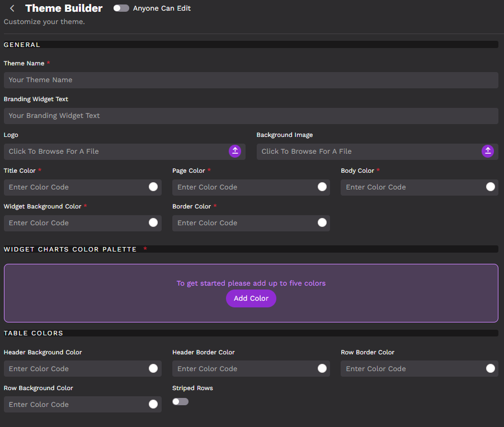
Task: Click the Add Color button
Action: (251, 298)
